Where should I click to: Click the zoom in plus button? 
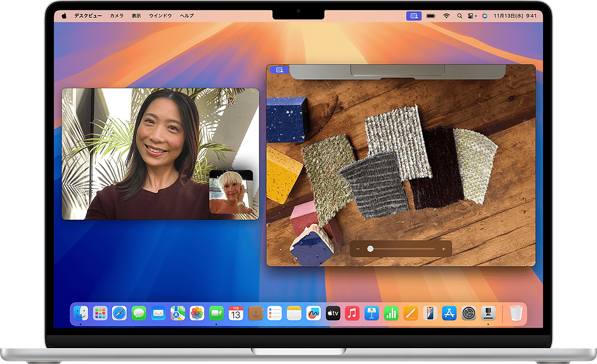443,249
